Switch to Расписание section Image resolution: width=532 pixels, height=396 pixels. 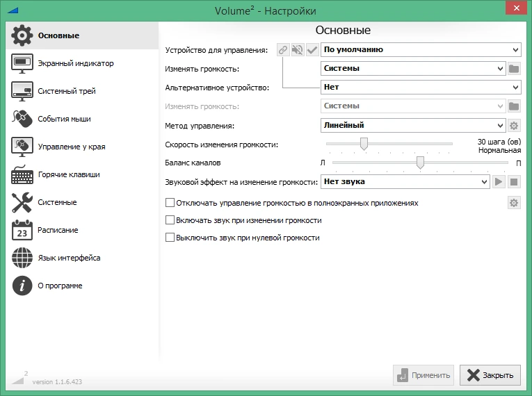58,230
